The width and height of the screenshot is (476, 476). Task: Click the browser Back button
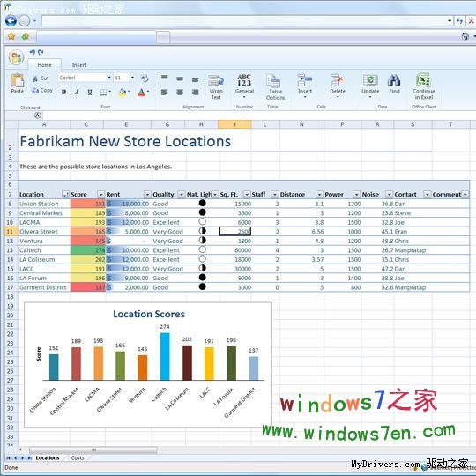pos(11,20)
